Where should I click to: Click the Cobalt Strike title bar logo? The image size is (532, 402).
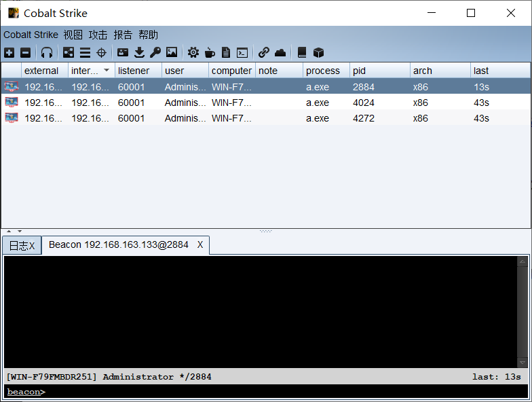pos(14,14)
